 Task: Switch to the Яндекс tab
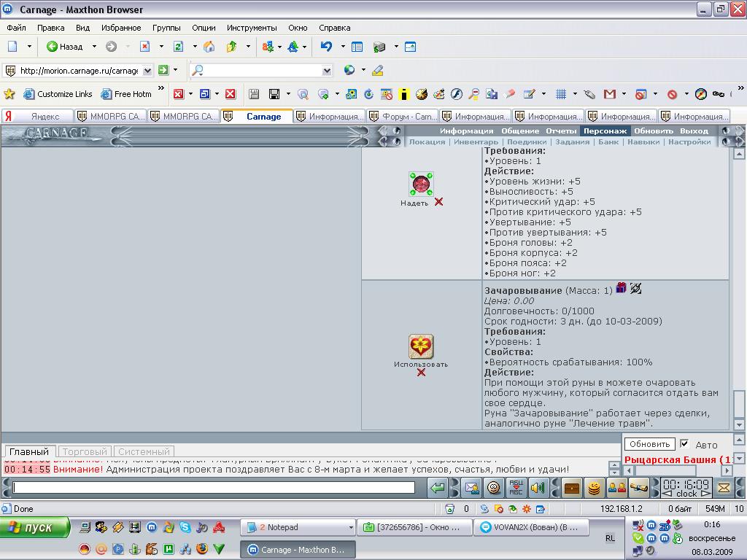click(38, 117)
